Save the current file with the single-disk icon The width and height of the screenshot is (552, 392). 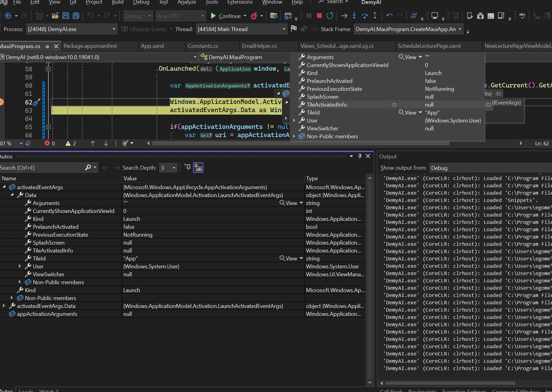[66, 16]
